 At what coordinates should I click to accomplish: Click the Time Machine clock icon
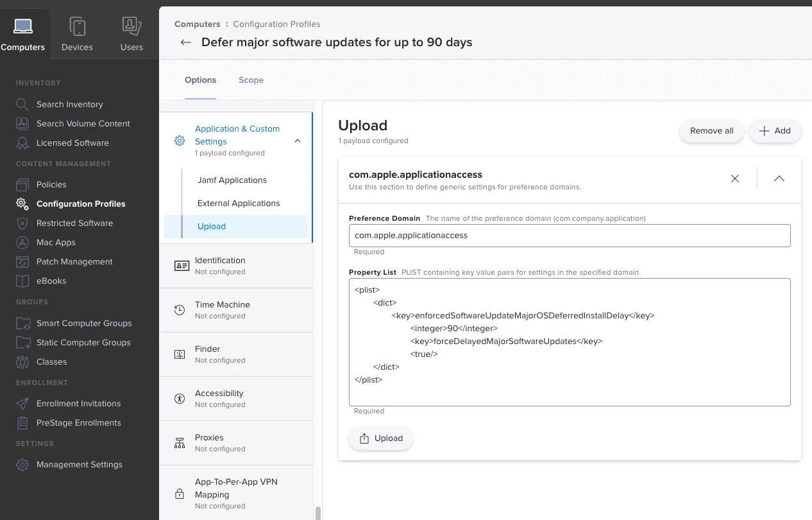tap(180, 310)
